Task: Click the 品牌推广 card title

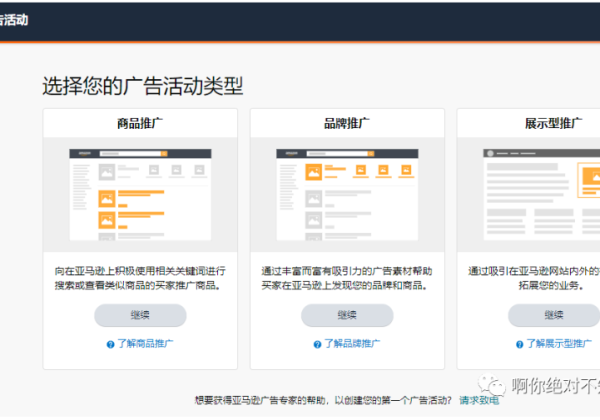Action: [347, 124]
